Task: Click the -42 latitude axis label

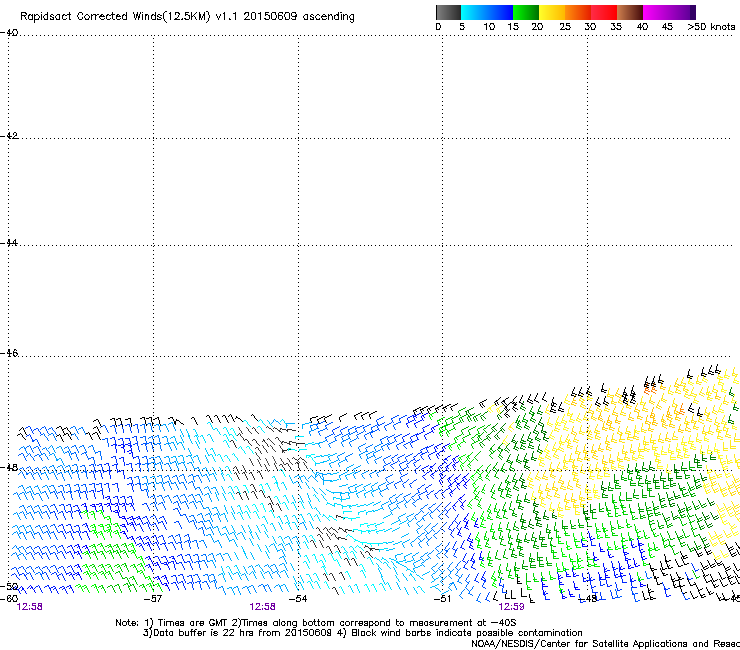Action: (9, 136)
